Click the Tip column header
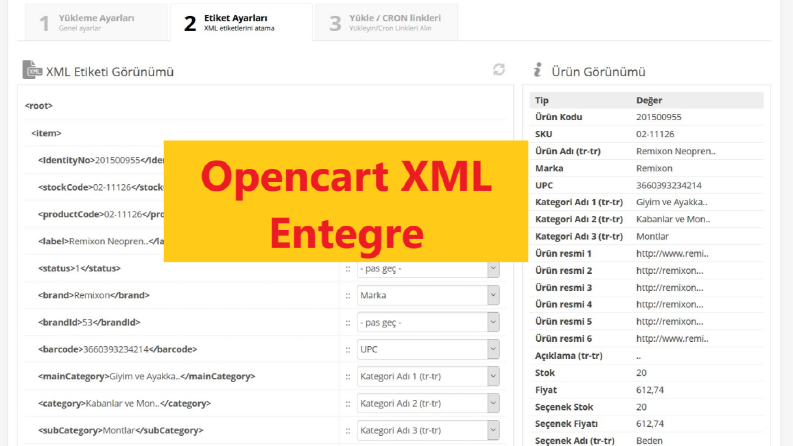Screen dimensions: 793x446 click(x=542, y=100)
